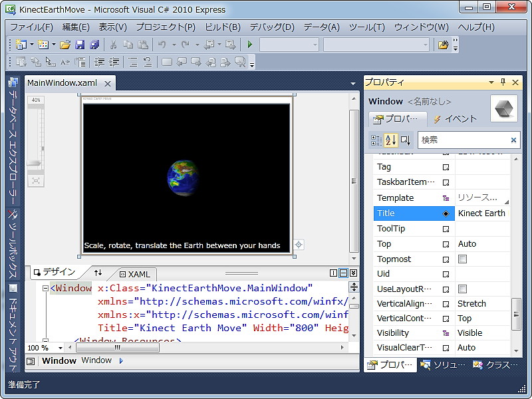Clear the search box with the X button

point(513,140)
